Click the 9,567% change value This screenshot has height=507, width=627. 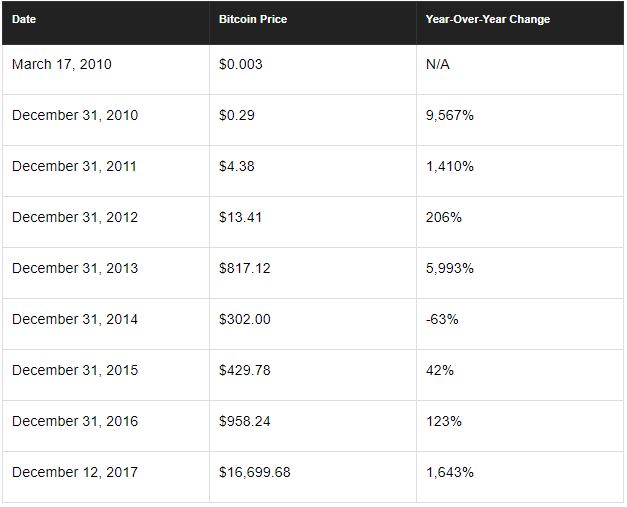click(449, 115)
